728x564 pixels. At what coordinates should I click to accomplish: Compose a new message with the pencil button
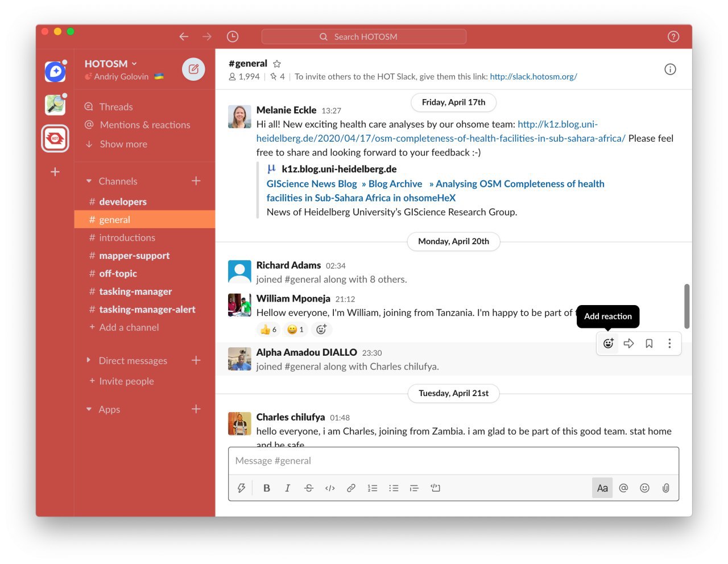(x=193, y=69)
